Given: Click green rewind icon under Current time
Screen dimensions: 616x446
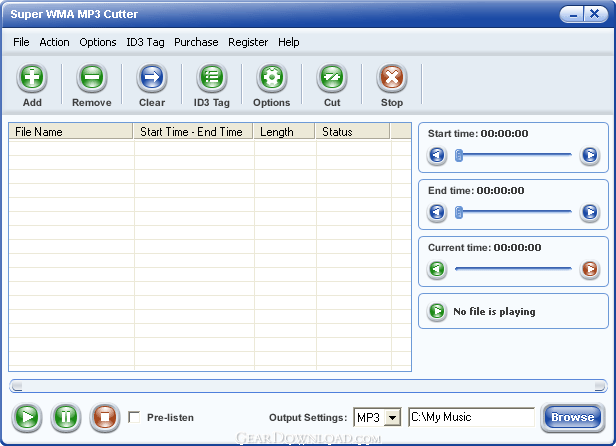Looking at the screenshot, I should point(436,269).
